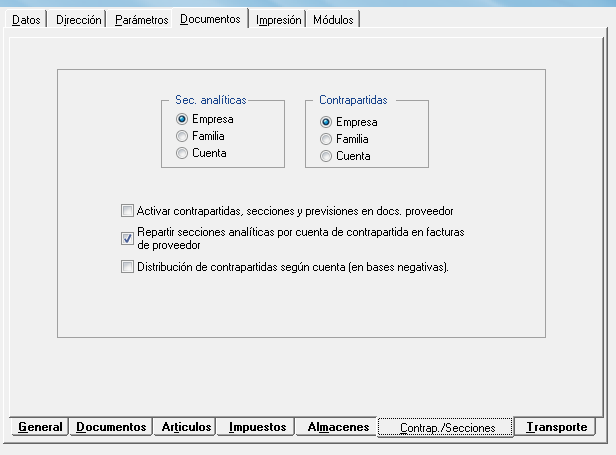Select the General sub-tab

click(40, 427)
